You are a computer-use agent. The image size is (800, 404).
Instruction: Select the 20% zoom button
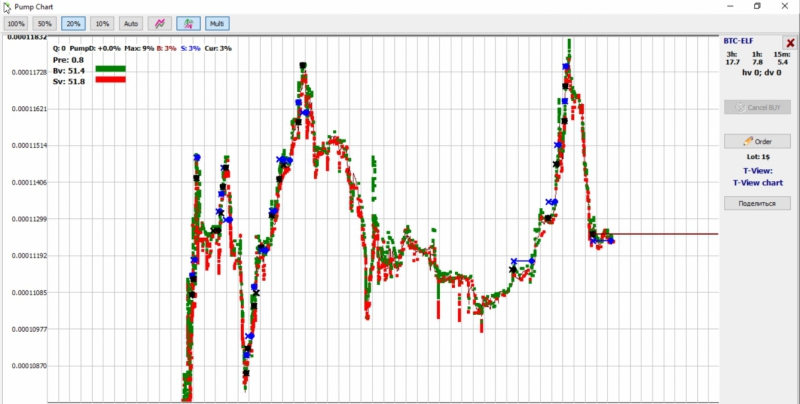pos(73,23)
